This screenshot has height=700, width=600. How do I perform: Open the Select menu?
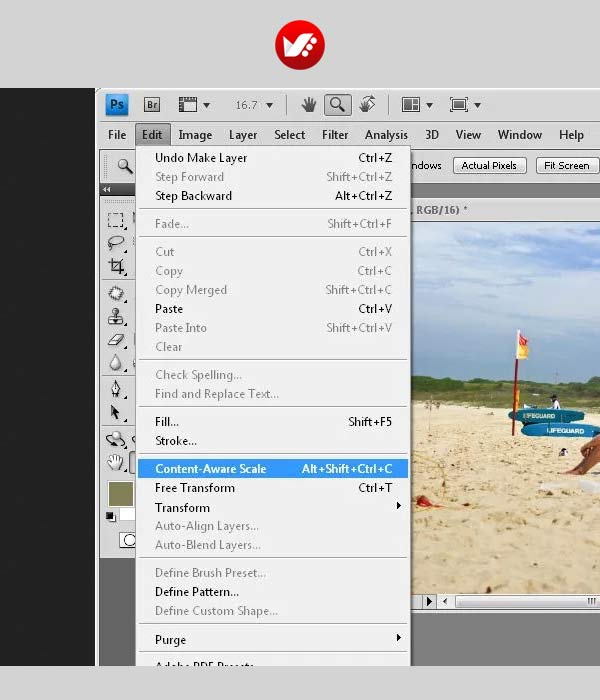click(289, 135)
